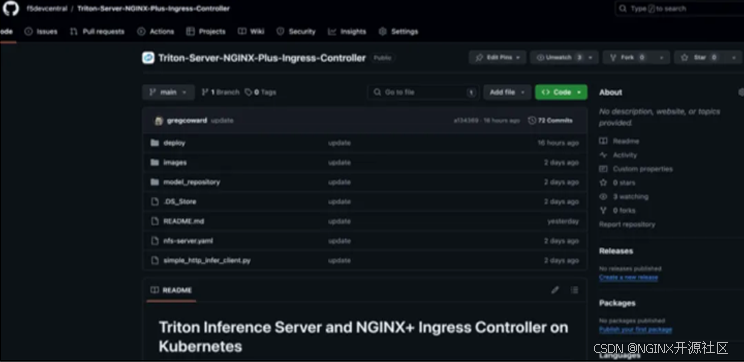Focus the 'Go to file' search box
744x362 pixels.
(x=423, y=92)
